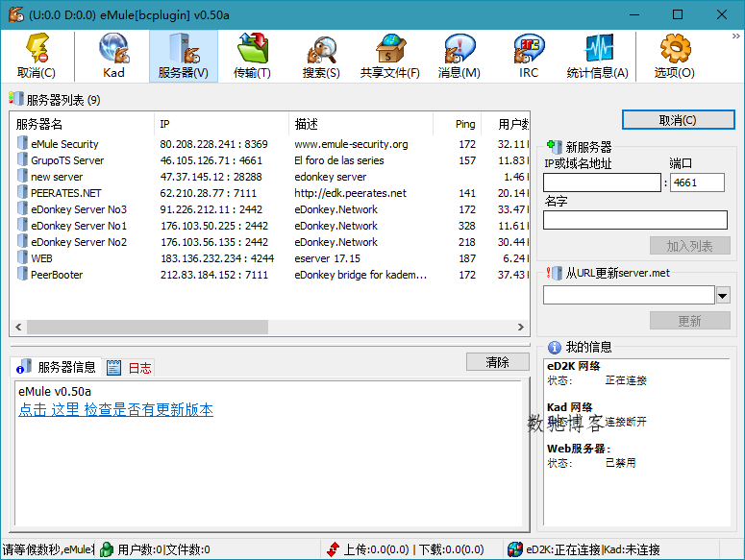The image size is (745, 560).
Task: Select the 服务器(V) servers toolbar icon
Action: [184, 56]
